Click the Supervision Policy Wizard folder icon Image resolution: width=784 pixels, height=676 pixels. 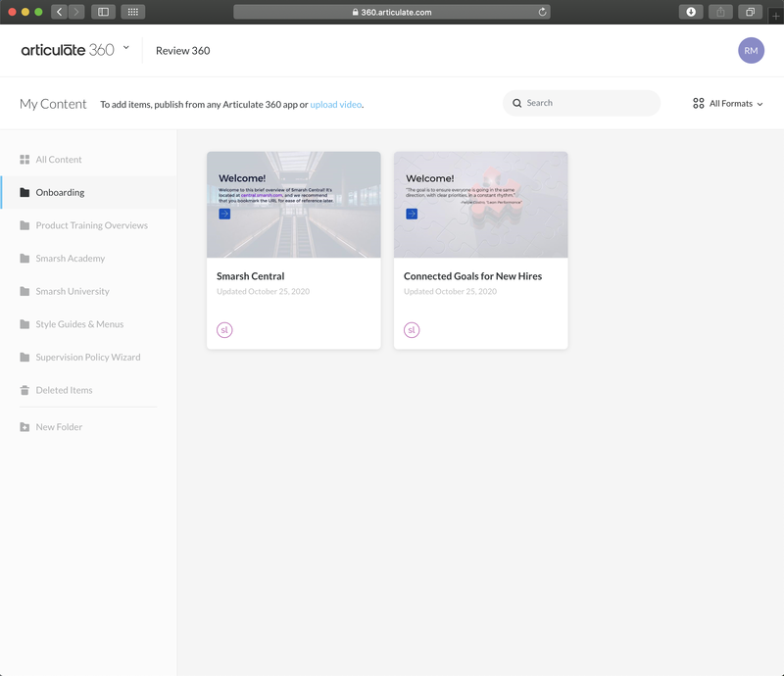(x=25, y=358)
